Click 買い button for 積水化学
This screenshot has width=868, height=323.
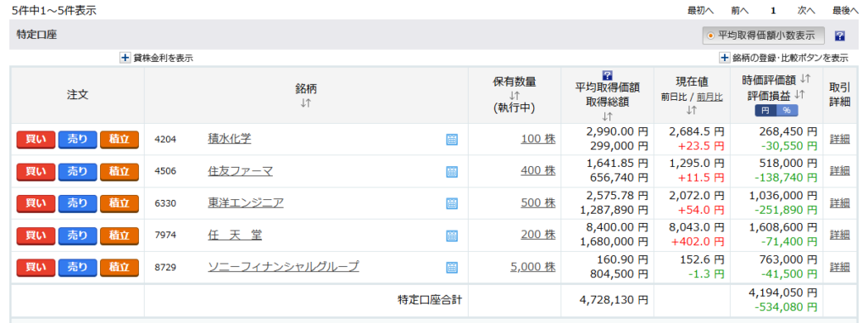click(36, 140)
